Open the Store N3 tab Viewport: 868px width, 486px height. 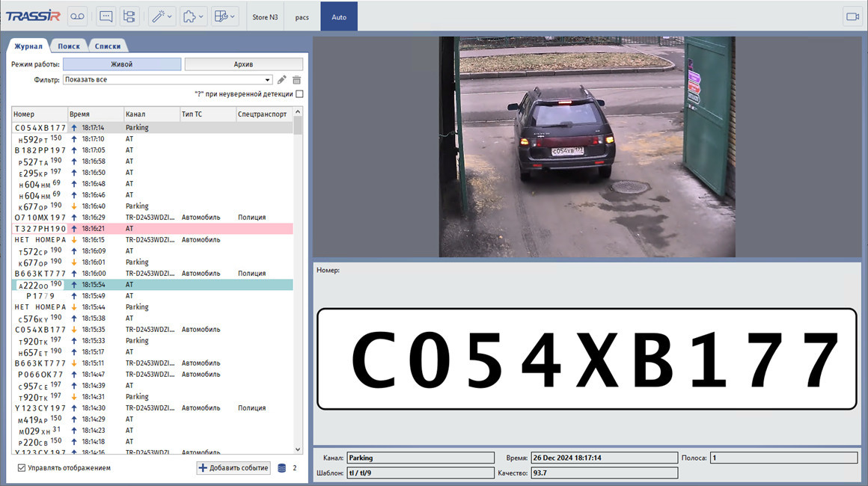pyautogui.click(x=265, y=16)
